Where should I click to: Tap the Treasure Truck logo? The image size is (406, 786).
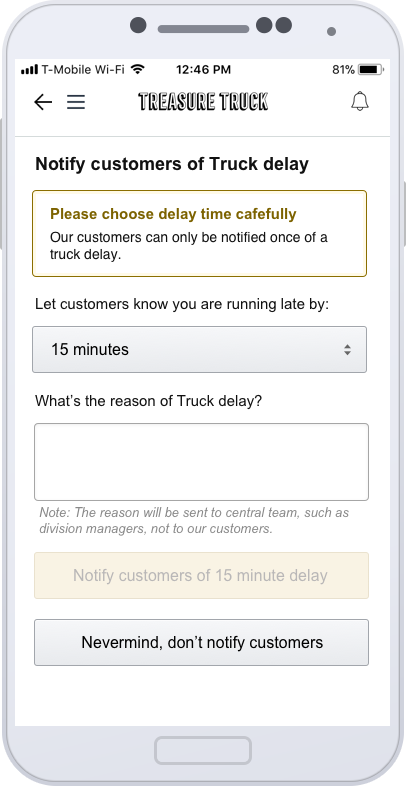click(x=203, y=101)
